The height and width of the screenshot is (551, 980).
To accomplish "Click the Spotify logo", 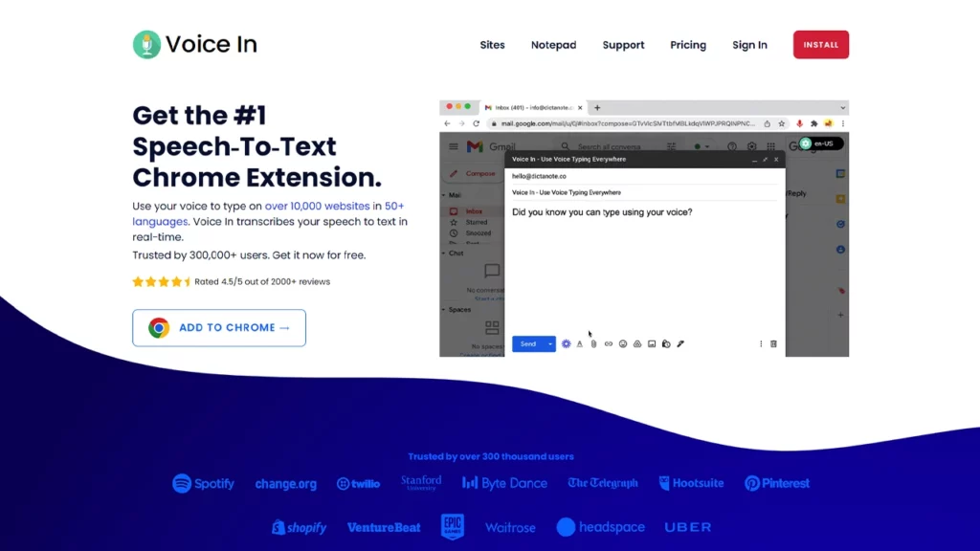I will (x=203, y=483).
